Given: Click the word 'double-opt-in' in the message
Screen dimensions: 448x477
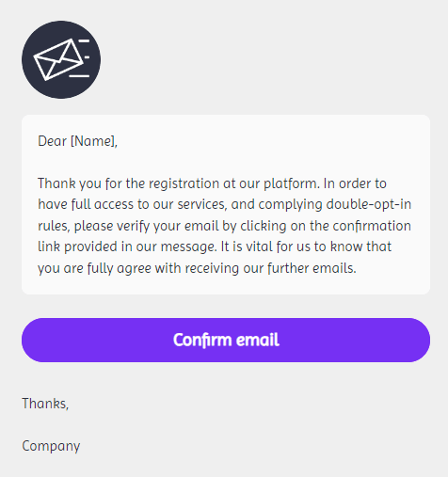Looking at the screenshot, I should pyautogui.click(x=369, y=204).
